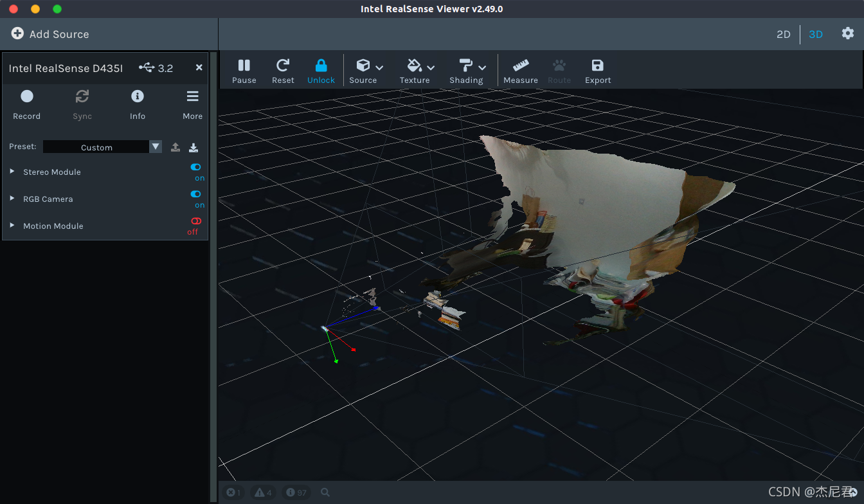
Task: Reset the 3D view
Action: coord(283,71)
